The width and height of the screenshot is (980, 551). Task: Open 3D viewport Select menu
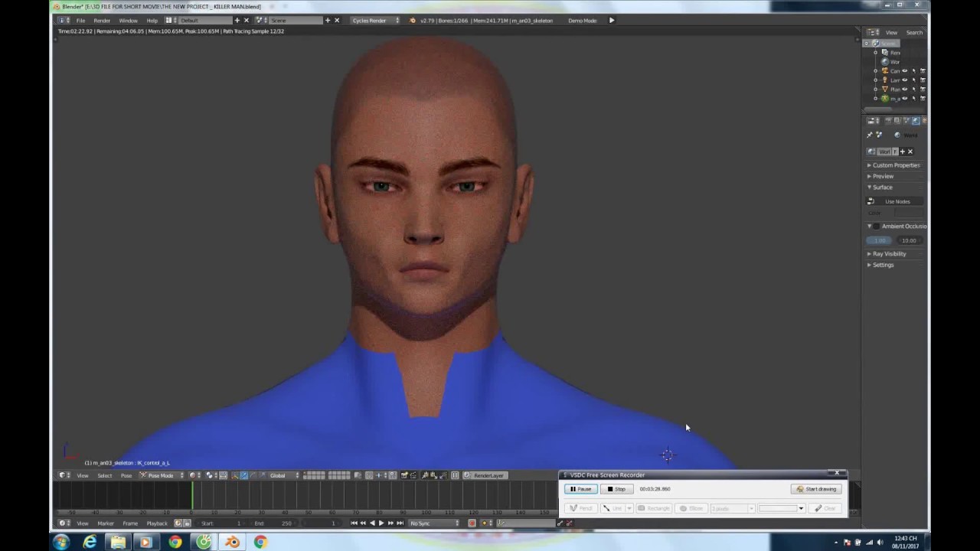click(x=104, y=476)
